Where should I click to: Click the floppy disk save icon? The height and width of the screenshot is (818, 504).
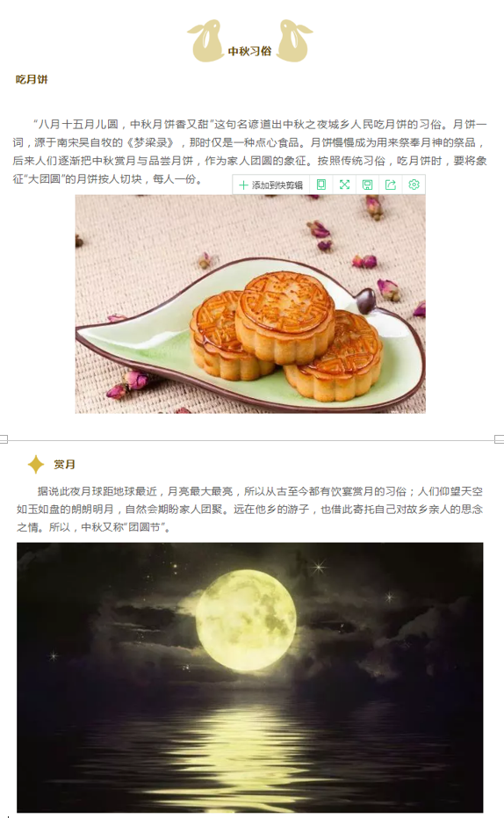[x=367, y=185]
